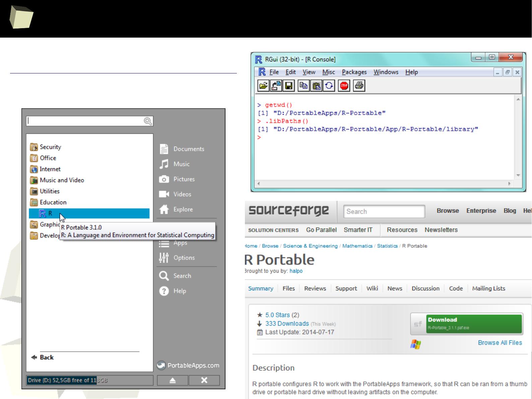Open Music folder in PortableApps menu
The width and height of the screenshot is (532, 399).
(x=175, y=164)
